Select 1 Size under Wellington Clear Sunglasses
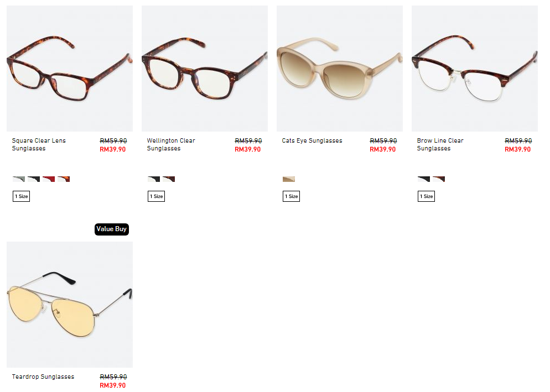The width and height of the screenshot is (550, 392). (157, 196)
